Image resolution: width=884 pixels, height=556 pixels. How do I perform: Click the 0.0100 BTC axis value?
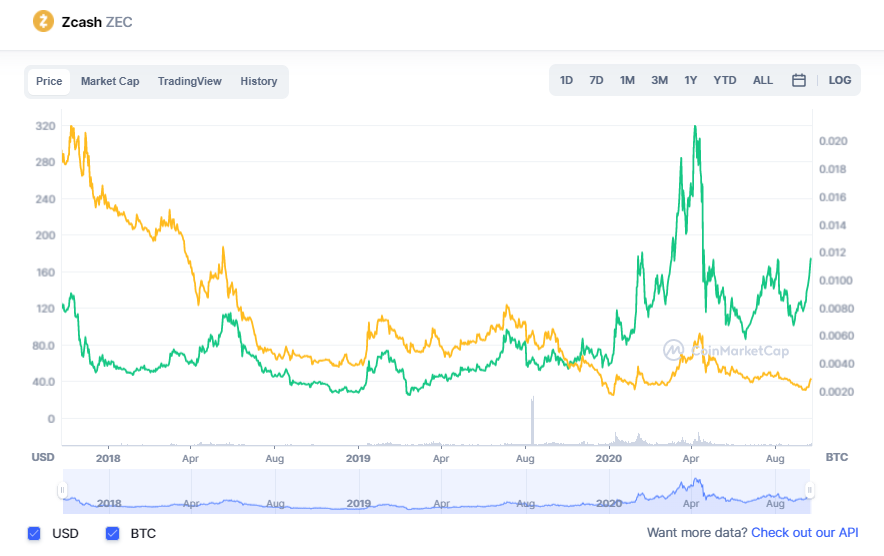[836, 280]
